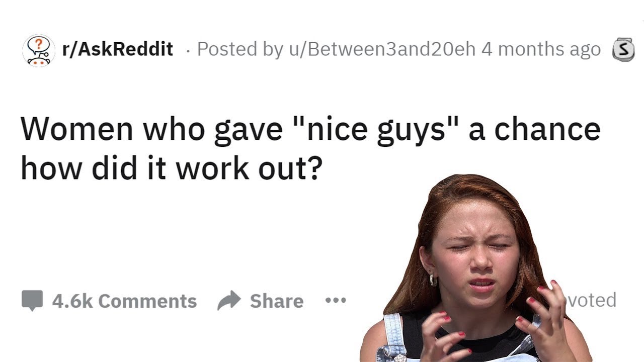The width and height of the screenshot is (644, 362).
Task: Click the share arrow icon
Action: click(229, 301)
